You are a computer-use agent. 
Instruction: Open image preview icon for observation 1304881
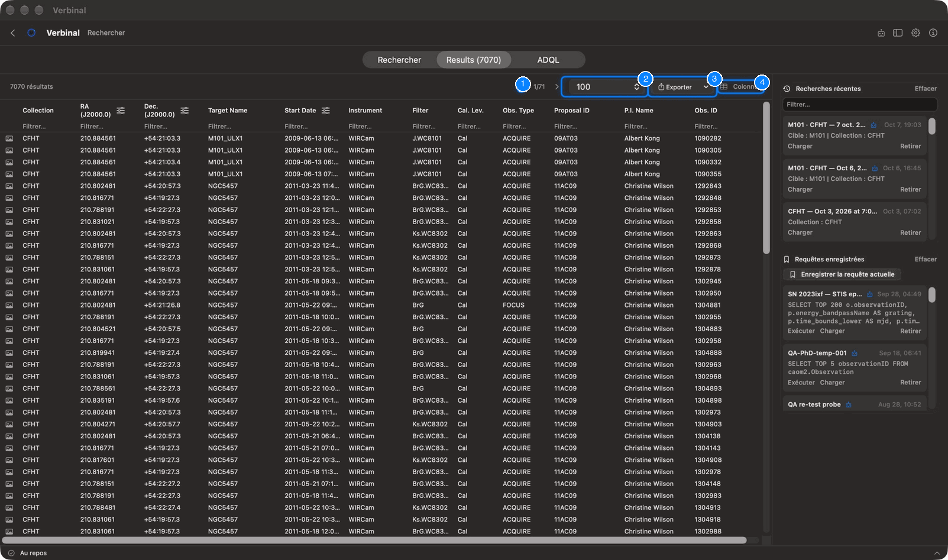pos(9,305)
